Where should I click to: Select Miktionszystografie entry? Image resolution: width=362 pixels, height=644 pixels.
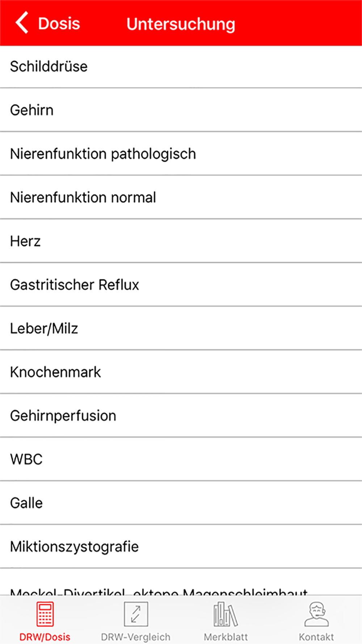click(x=181, y=547)
